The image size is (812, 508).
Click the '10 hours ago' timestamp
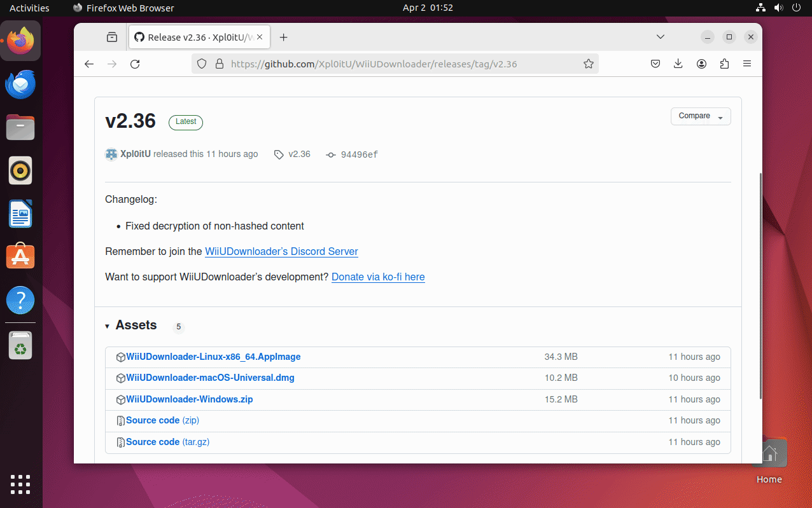point(694,378)
